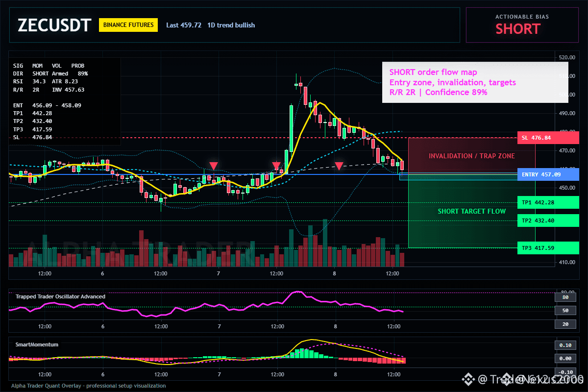The image size is (588, 392).
Task: Click the 520.00 price axis label
Action: 566,57
